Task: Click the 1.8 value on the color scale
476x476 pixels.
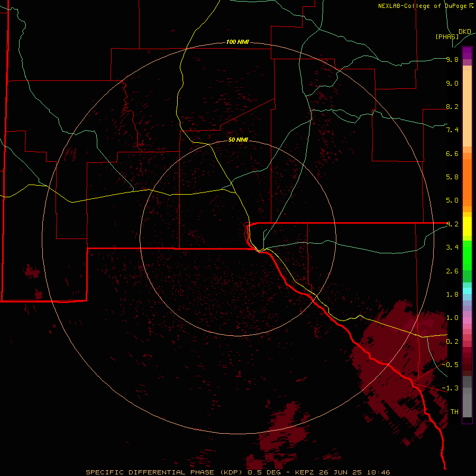Action: coord(452,295)
